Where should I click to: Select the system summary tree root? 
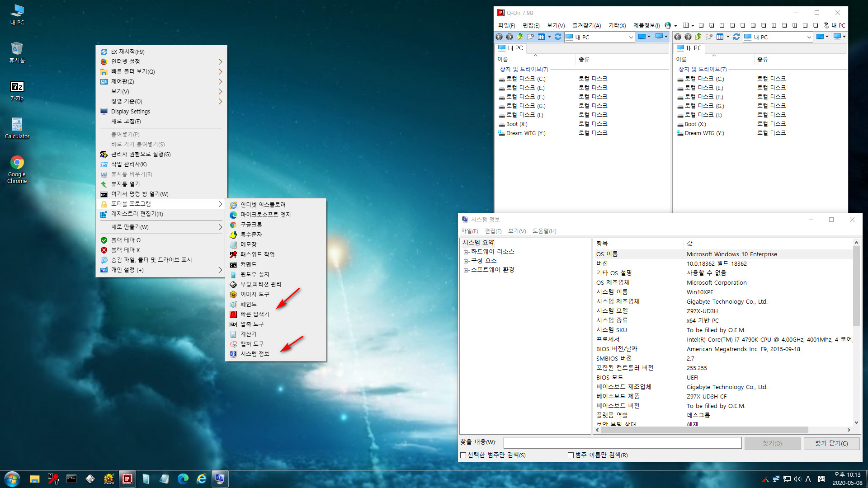point(478,243)
